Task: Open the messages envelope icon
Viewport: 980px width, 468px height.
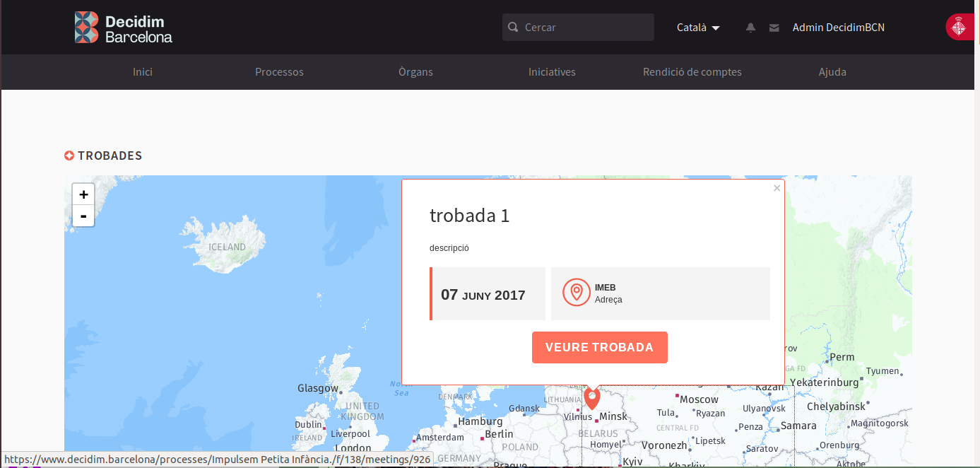Action: [x=774, y=28]
